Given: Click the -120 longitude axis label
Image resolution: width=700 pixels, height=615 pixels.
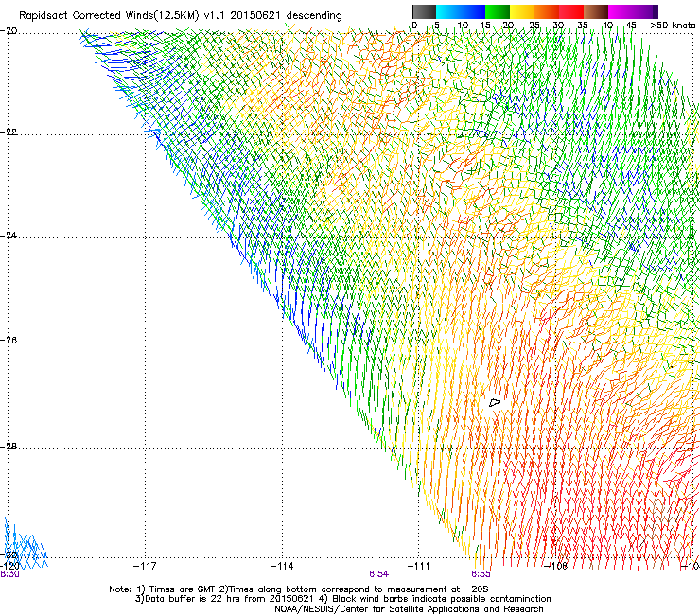Looking at the screenshot, I should click(x=9, y=567).
